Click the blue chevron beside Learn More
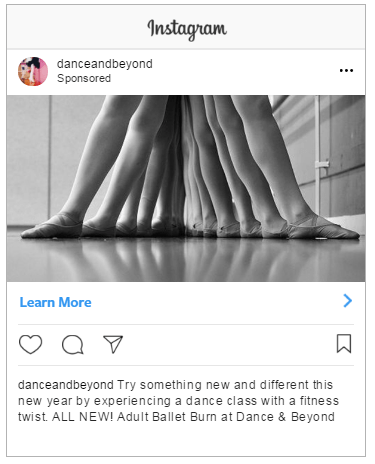This screenshot has height=464, width=375. pos(348,301)
